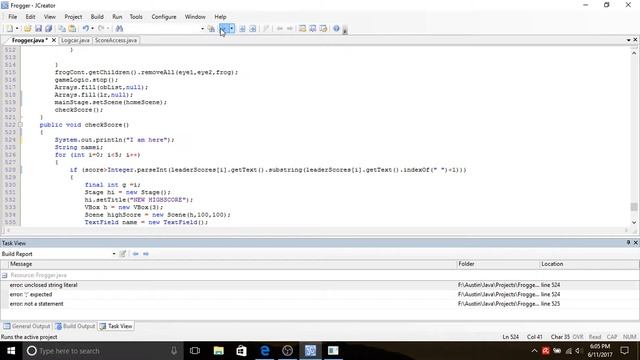Click the Build File icon
The image size is (640, 360).
pyautogui.click(x=242, y=29)
